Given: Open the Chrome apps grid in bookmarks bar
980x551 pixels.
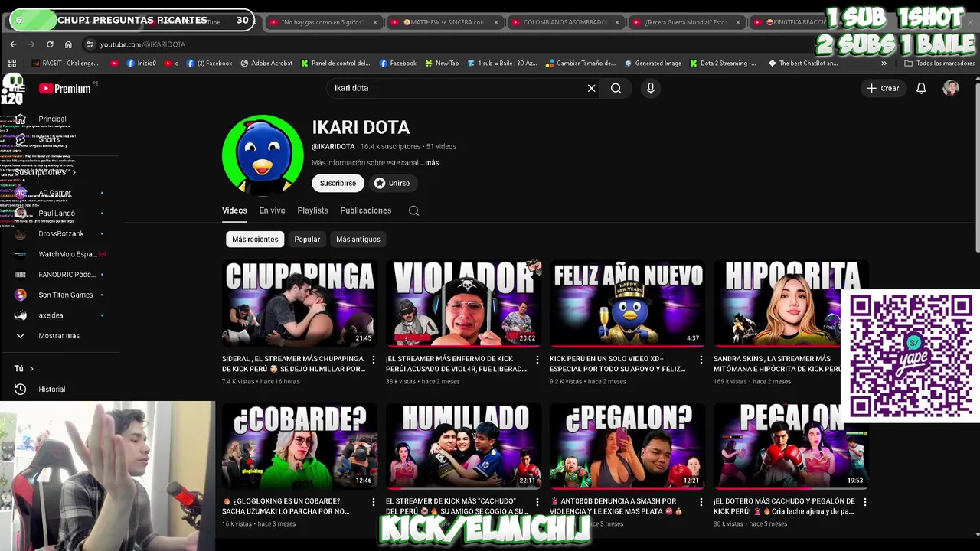Looking at the screenshot, I should pyautogui.click(x=11, y=64).
